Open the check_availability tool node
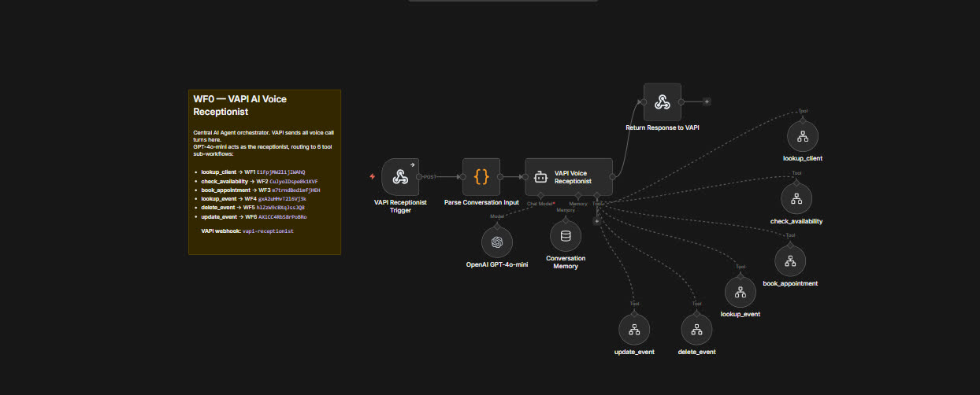The height and width of the screenshot is (395, 980). [x=796, y=198]
